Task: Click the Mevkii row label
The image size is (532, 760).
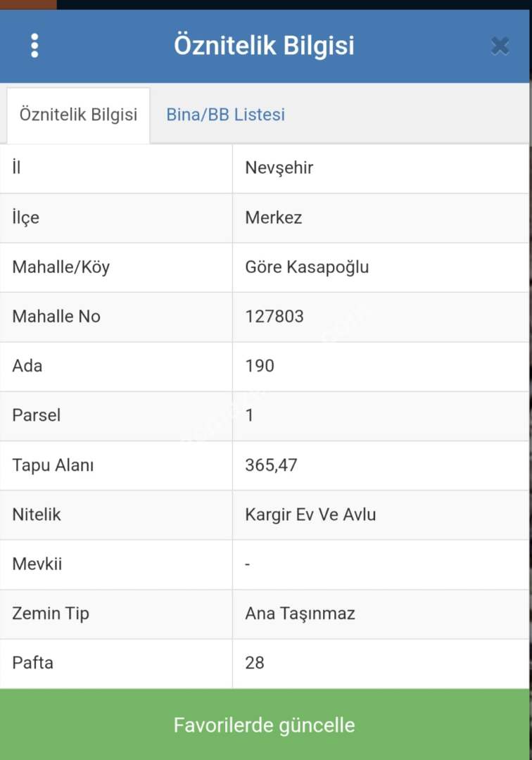Action: tap(37, 564)
